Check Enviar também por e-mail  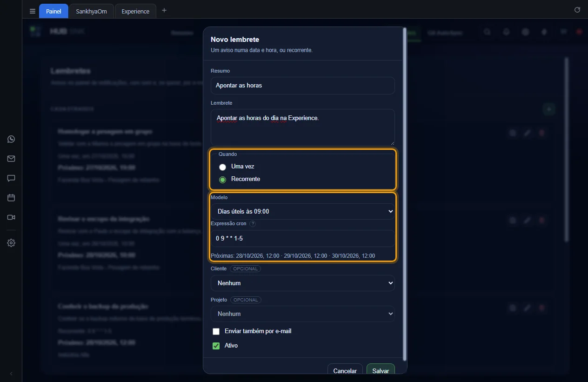pyautogui.click(x=216, y=332)
